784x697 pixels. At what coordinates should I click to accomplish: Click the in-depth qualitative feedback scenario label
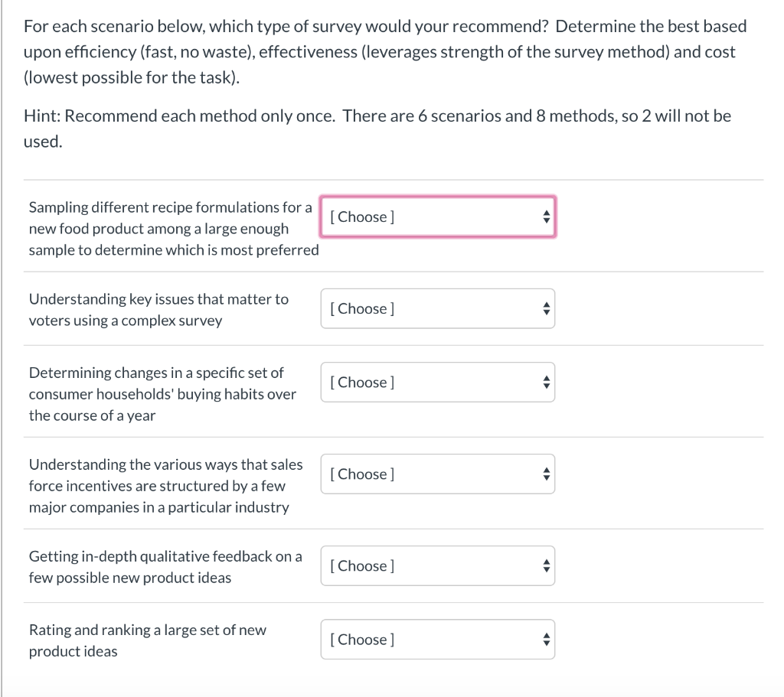pos(165,566)
